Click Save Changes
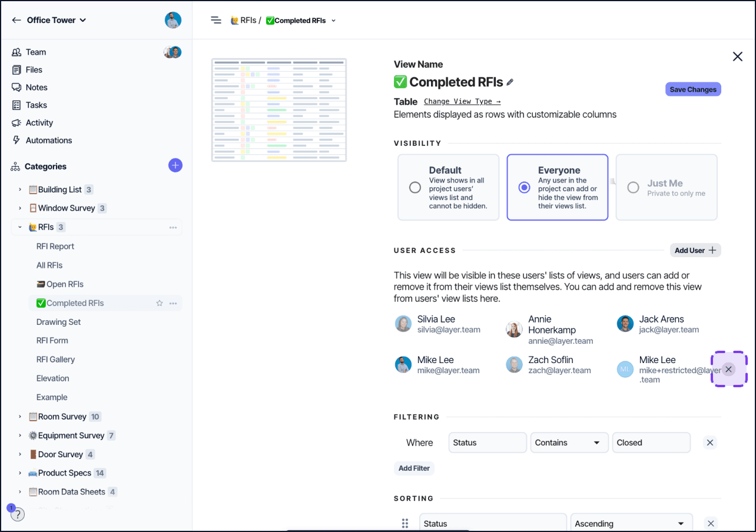The height and width of the screenshot is (532, 756). click(x=693, y=89)
